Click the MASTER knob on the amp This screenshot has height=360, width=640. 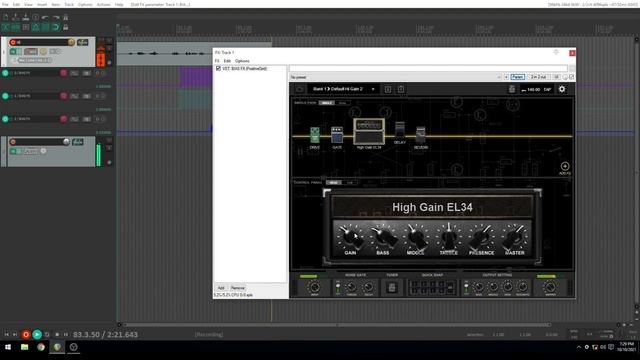514,238
